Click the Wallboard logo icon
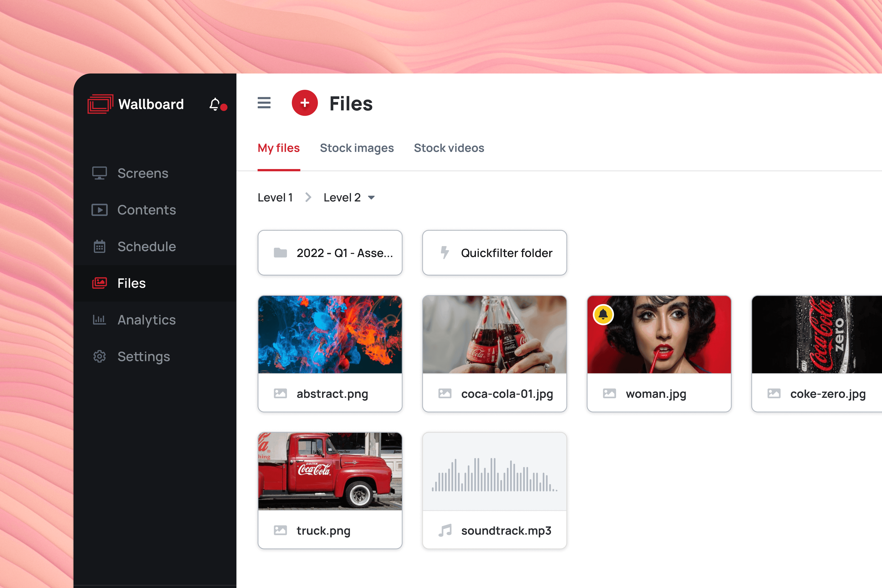Image resolution: width=882 pixels, height=588 pixels. tap(100, 104)
